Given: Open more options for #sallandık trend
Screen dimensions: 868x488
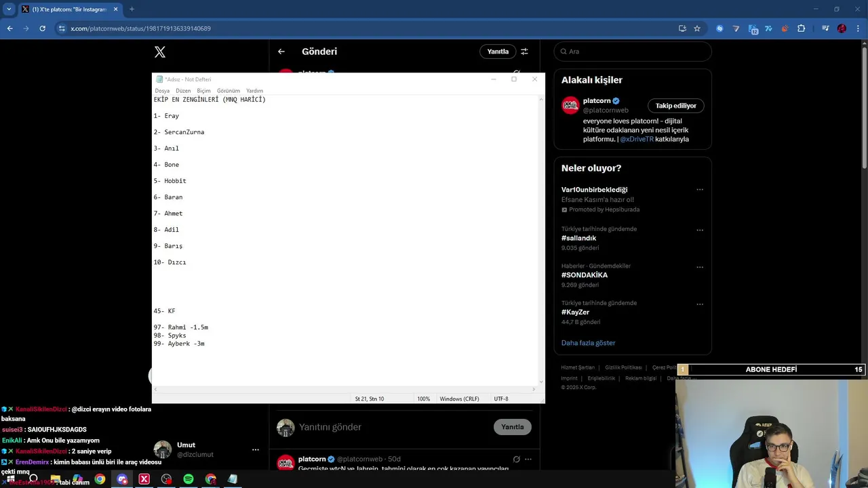Looking at the screenshot, I should coord(700,230).
